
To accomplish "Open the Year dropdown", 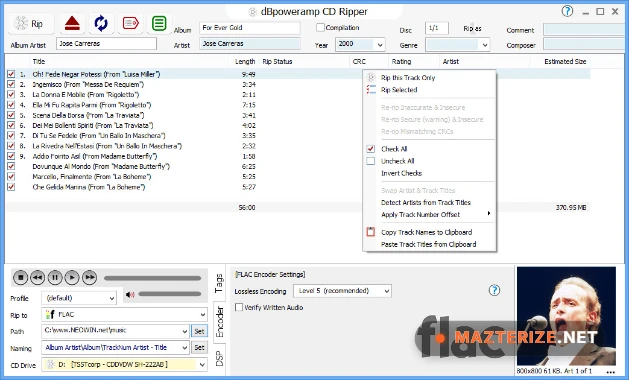I will [x=379, y=45].
